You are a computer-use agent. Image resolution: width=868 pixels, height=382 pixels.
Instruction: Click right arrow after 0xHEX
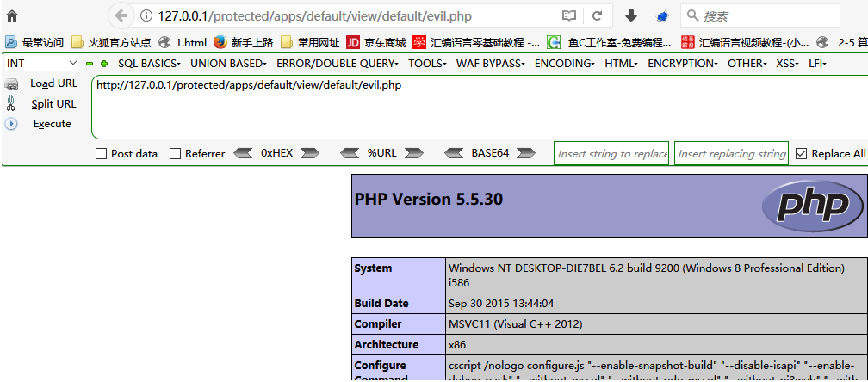click(311, 153)
